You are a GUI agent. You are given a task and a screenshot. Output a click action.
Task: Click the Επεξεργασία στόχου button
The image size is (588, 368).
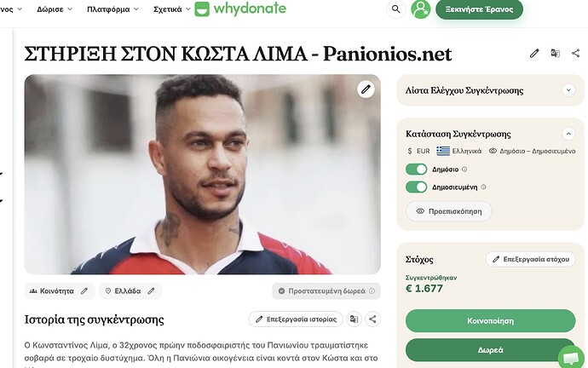pyautogui.click(x=531, y=259)
